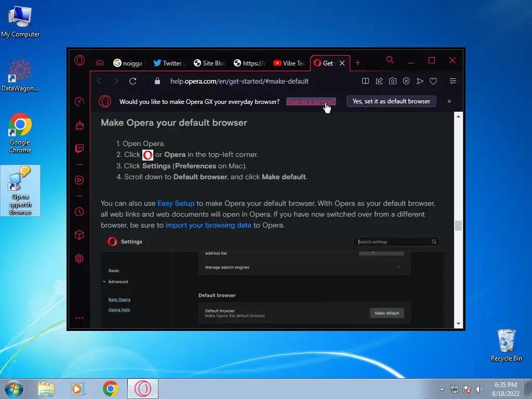Click 'Yes, set it as default browser'

click(x=391, y=101)
